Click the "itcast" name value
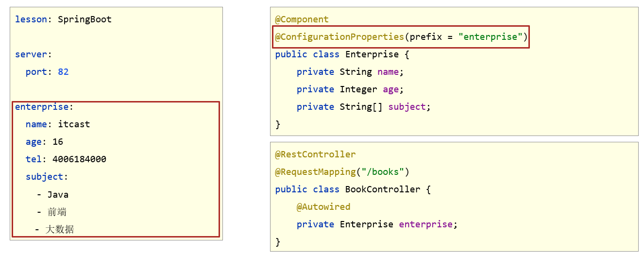644x255 pixels. [74, 124]
